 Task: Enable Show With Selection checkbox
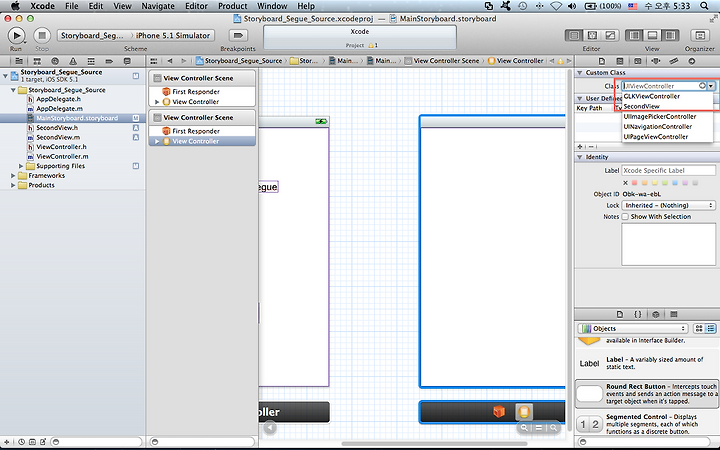pyautogui.click(x=625, y=216)
